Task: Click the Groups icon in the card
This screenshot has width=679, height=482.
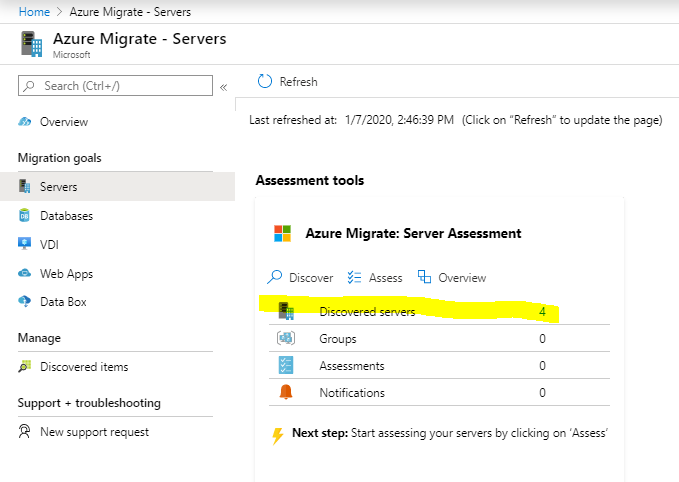Action: tap(286, 338)
